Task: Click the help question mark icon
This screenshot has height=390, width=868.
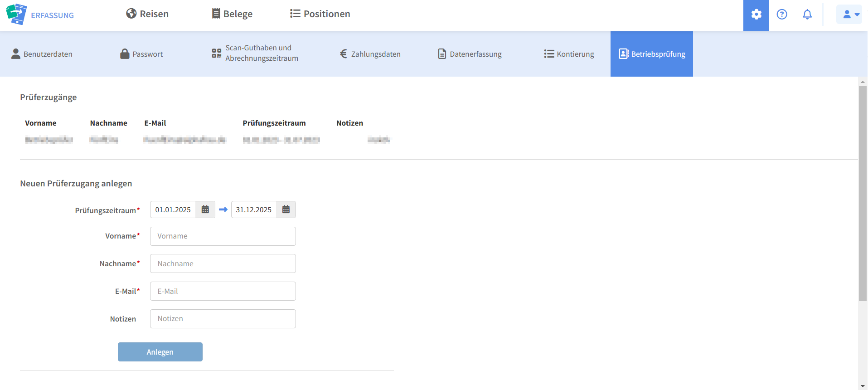Action: coord(782,15)
